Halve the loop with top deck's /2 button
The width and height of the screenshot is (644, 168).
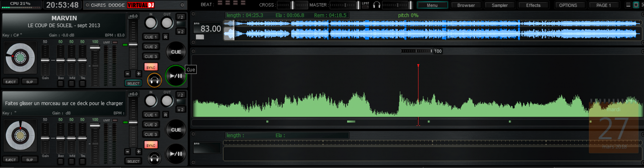pyautogui.click(x=181, y=17)
